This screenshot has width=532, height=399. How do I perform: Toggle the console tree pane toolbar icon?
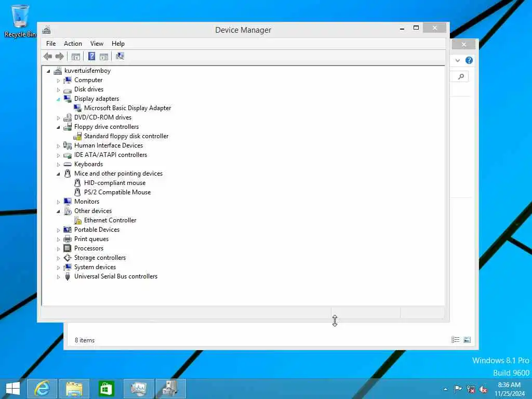(x=76, y=56)
